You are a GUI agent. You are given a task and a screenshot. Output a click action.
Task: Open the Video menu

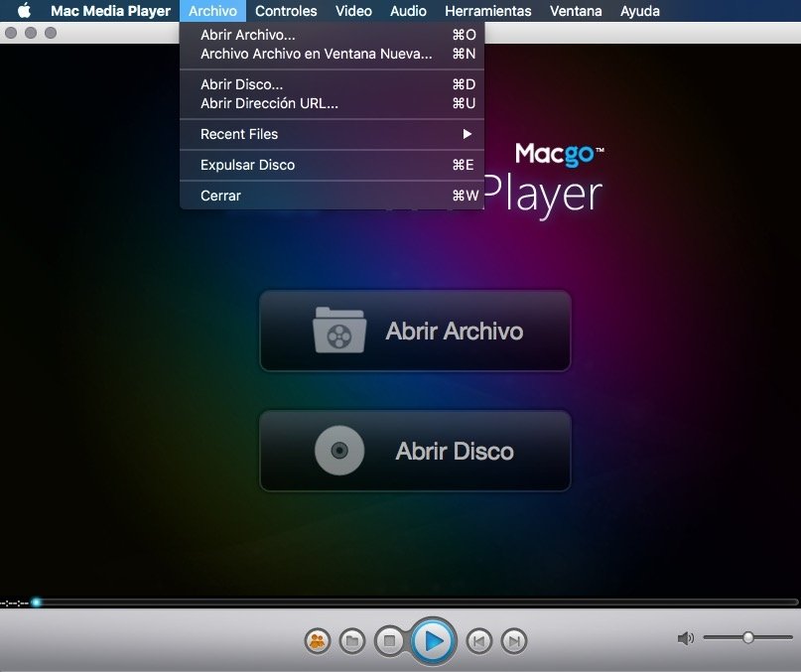pyautogui.click(x=353, y=11)
